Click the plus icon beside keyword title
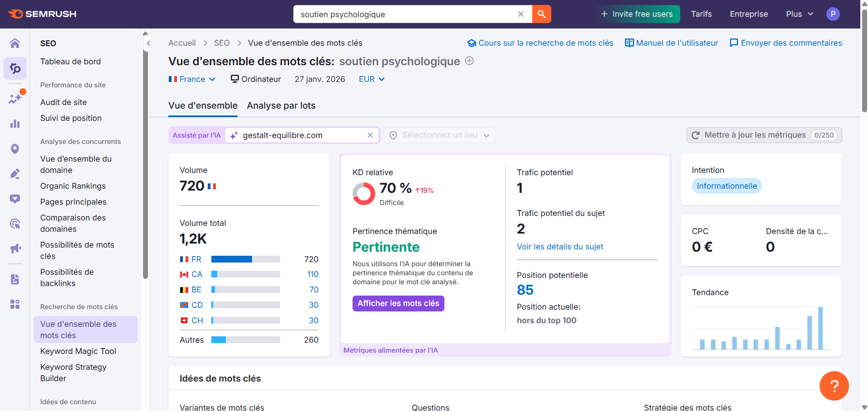This screenshot has height=411, width=868. coord(469,61)
